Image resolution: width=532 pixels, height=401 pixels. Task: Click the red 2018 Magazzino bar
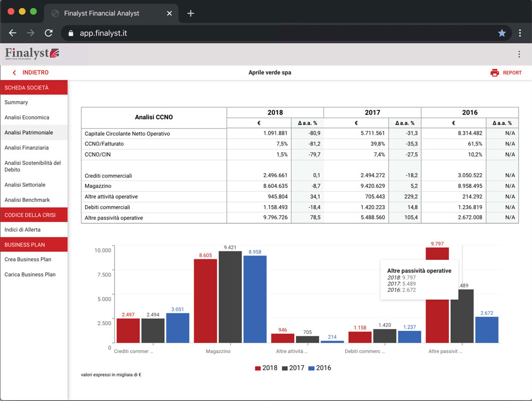click(205, 301)
